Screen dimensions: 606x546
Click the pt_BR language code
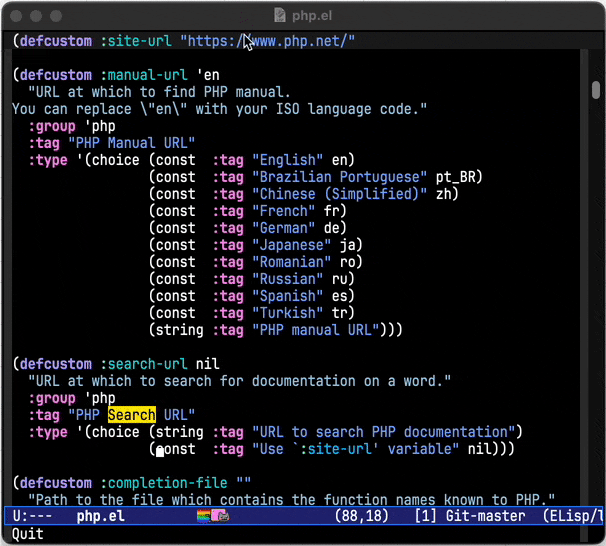pyautogui.click(x=455, y=177)
